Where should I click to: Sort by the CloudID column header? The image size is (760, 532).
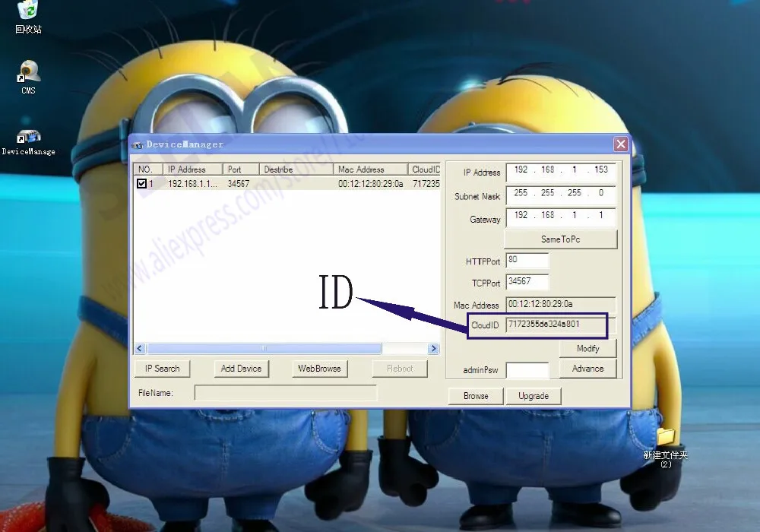424,169
